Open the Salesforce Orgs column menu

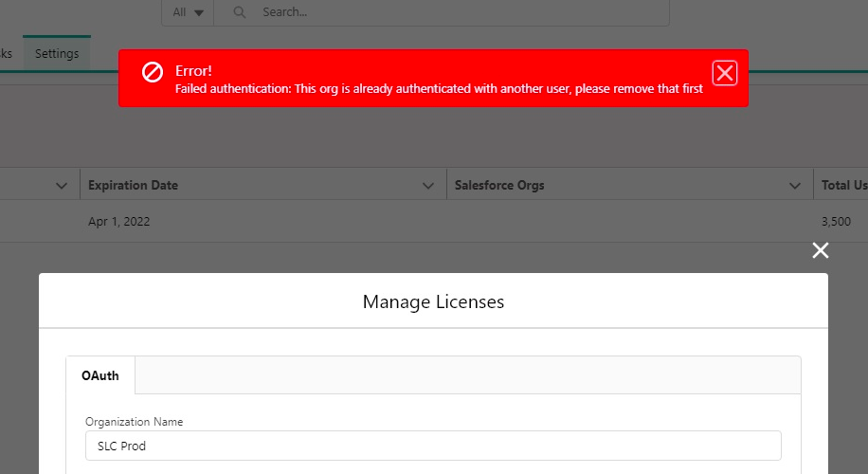[x=795, y=186]
